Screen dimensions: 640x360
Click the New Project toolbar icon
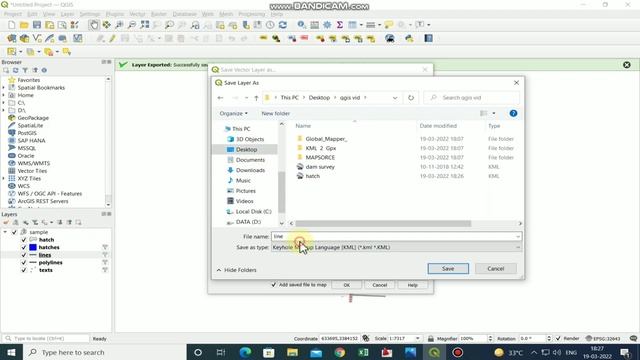[11, 25]
